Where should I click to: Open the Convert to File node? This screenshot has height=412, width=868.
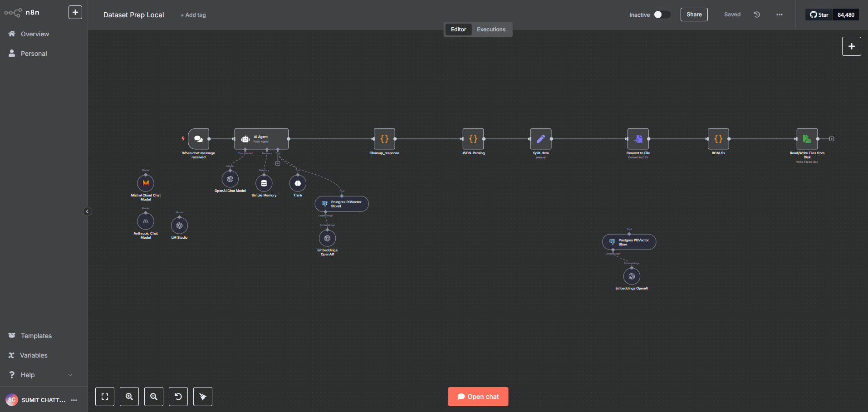(638, 139)
